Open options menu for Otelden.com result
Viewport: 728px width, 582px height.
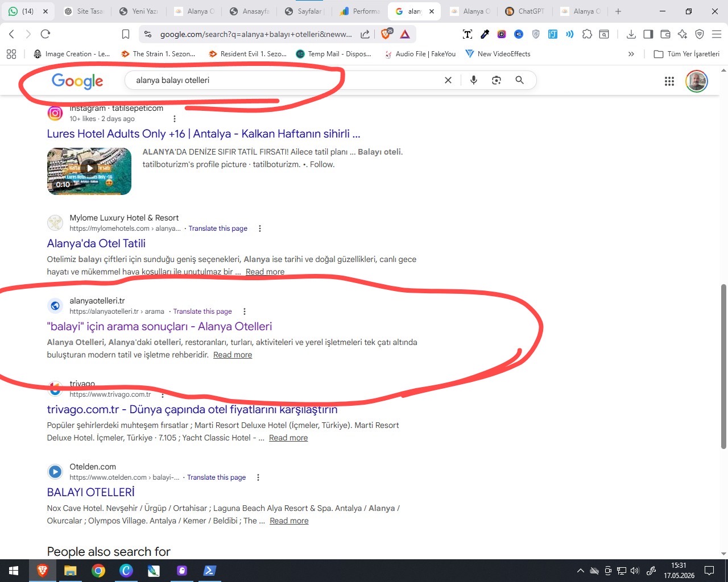click(258, 477)
